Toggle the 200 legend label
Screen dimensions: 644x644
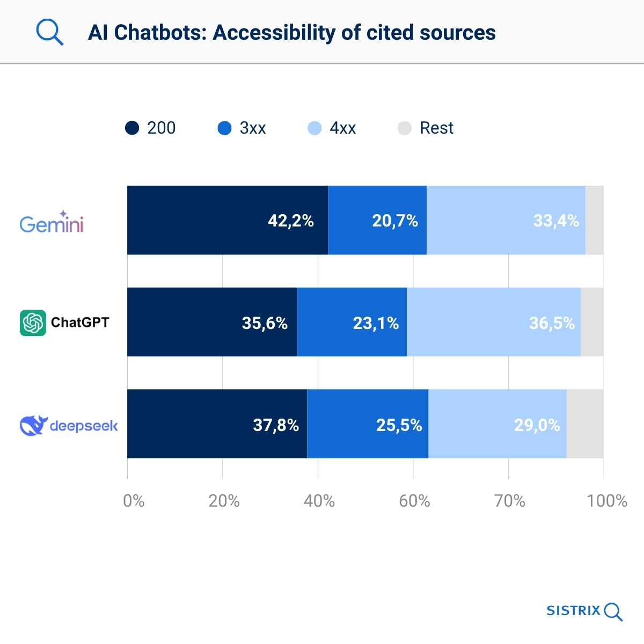click(161, 128)
